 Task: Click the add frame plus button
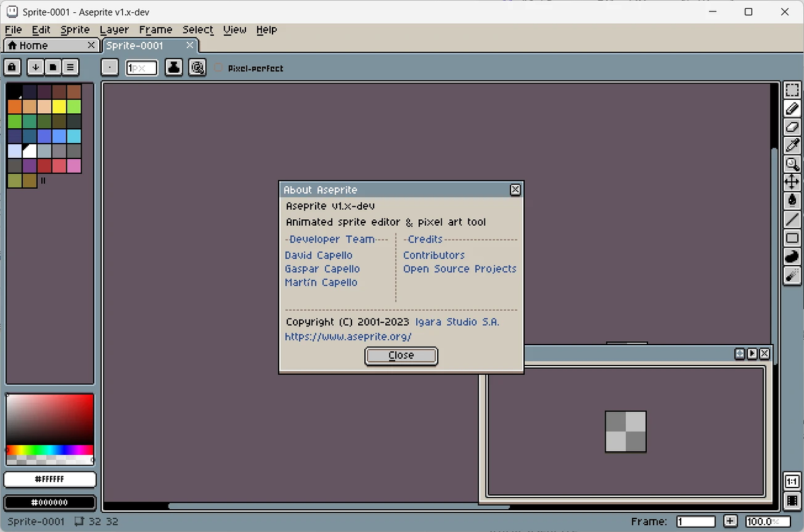pos(730,521)
